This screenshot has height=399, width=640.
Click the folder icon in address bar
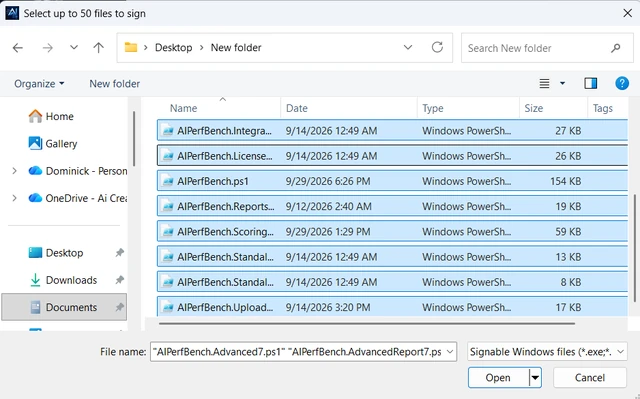pos(131,47)
